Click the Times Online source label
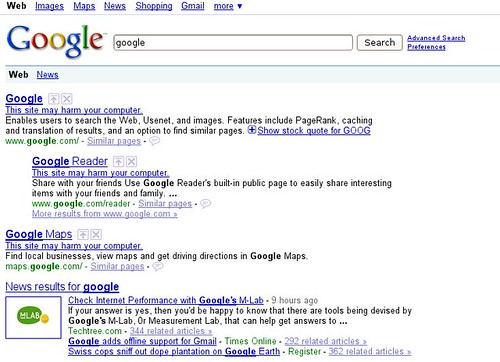The width and height of the screenshot is (500, 362). tap(250, 341)
